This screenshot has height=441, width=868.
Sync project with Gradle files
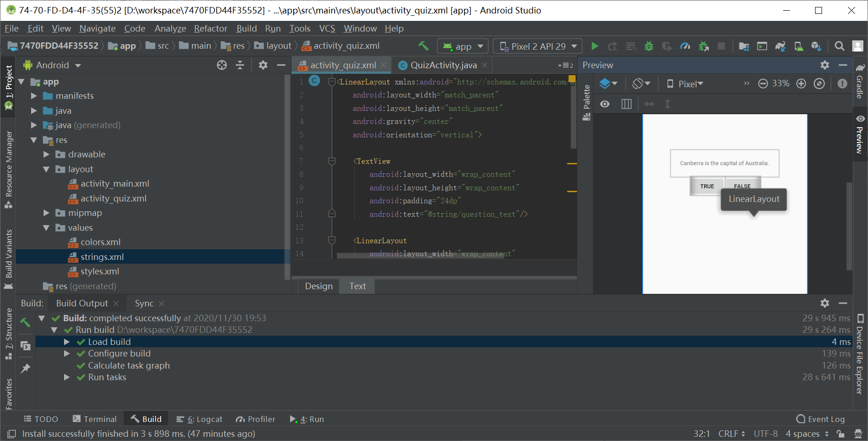coord(780,46)
